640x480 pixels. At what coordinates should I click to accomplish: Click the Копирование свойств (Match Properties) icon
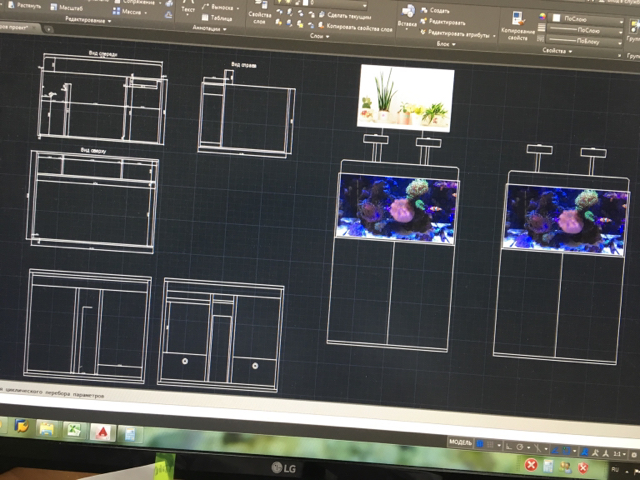(x=518, y=19)
